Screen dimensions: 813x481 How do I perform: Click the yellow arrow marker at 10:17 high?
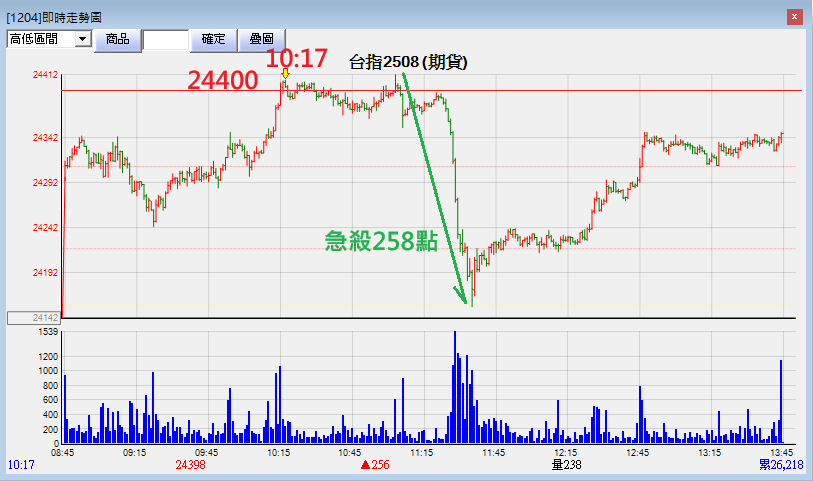[285, 73]
